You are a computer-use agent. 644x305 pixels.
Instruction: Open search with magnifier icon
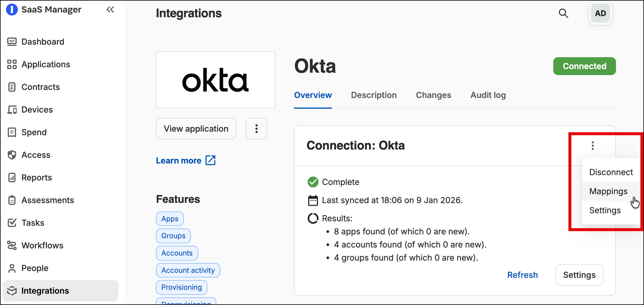tap(563, 13)
